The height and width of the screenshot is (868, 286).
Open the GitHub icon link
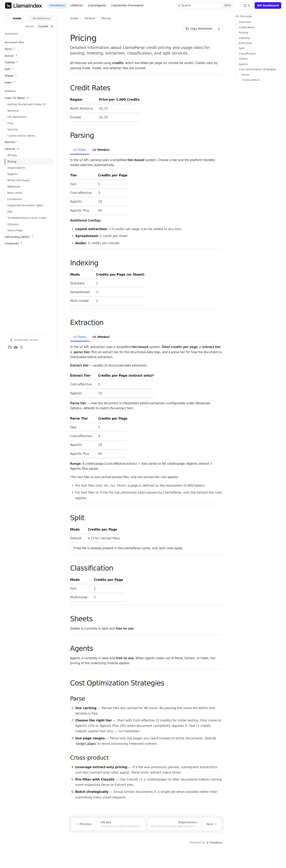tap(9, 347)
